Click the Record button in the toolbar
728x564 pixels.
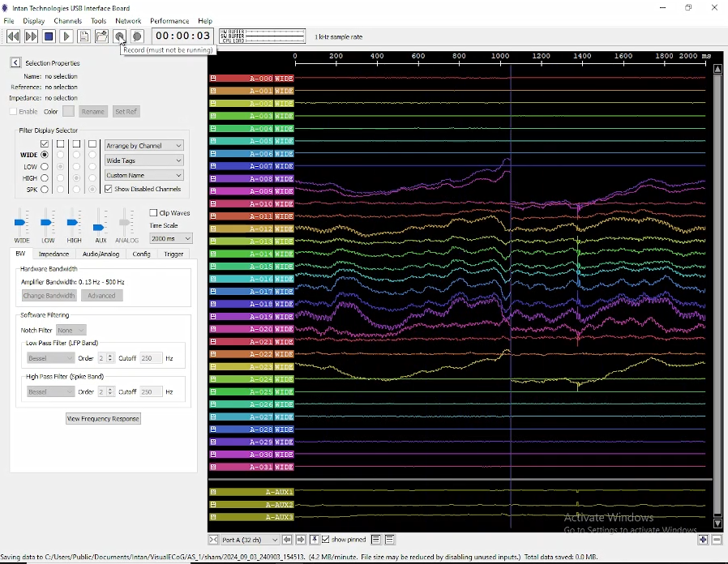click(119, 36)
